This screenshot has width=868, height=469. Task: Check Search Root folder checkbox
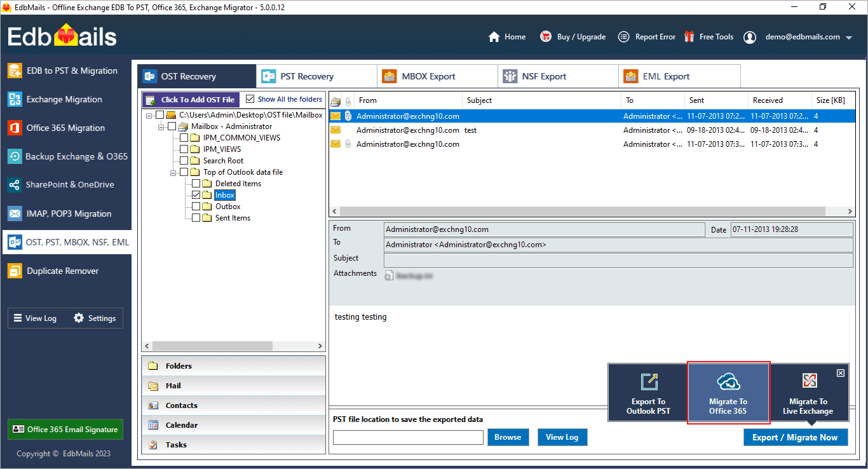pyautogui.click(x=184, y=161)
